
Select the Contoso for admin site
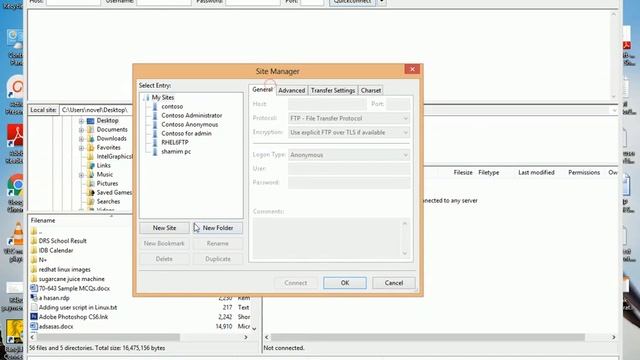click(186, 133)
